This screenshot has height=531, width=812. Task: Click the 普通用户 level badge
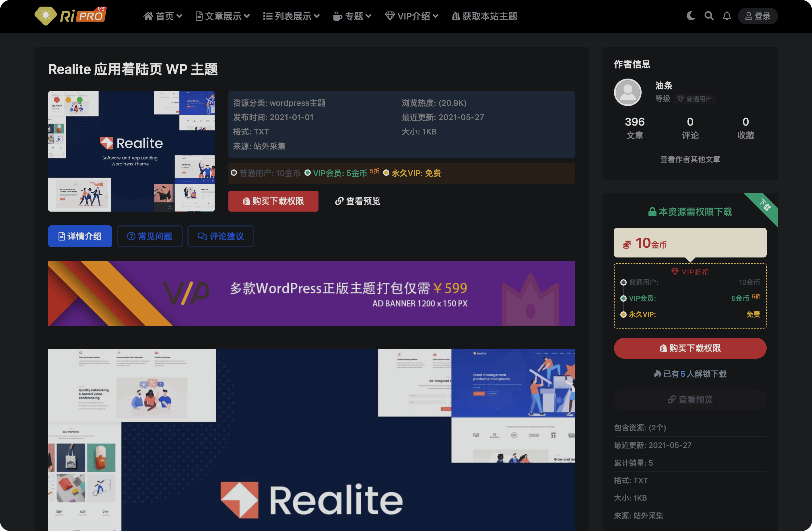pyautogui.click(x=695, y=99)
